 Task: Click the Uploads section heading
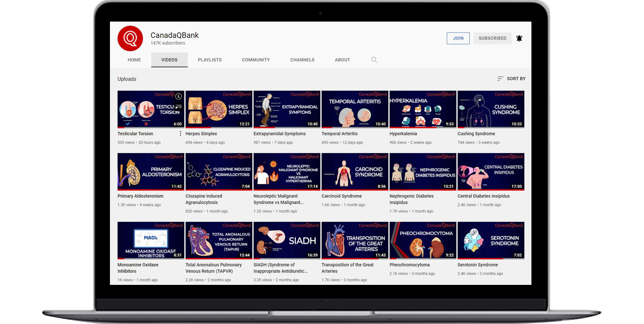click(127, 79)
